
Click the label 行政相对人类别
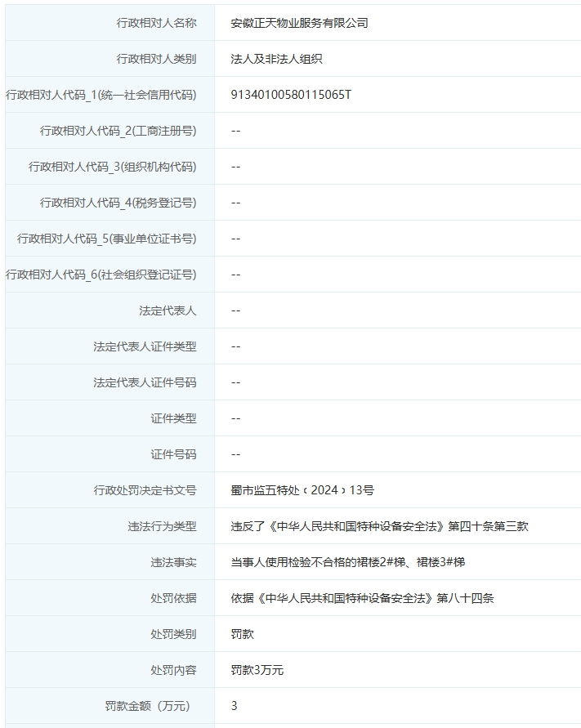coord(157,59)
